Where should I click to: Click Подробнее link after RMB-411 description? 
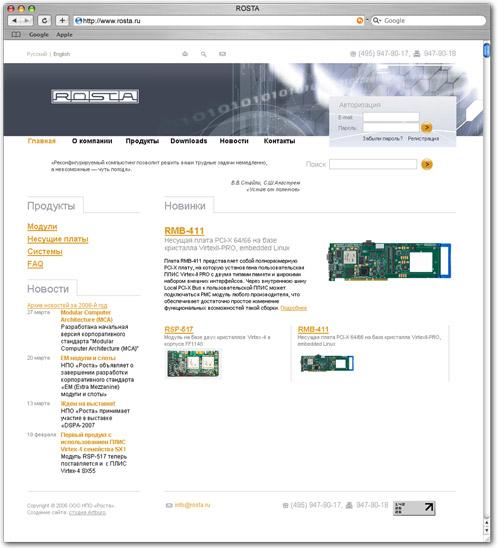coord(294,308)
